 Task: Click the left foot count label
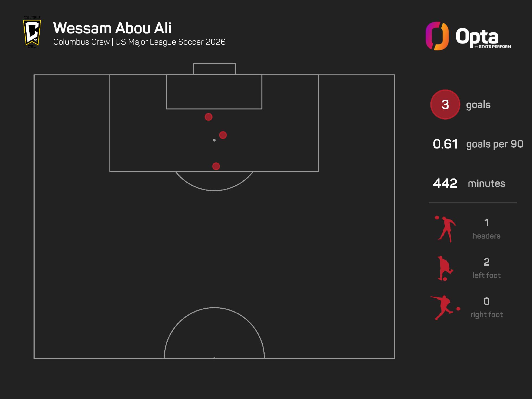(x=486, y=275)
